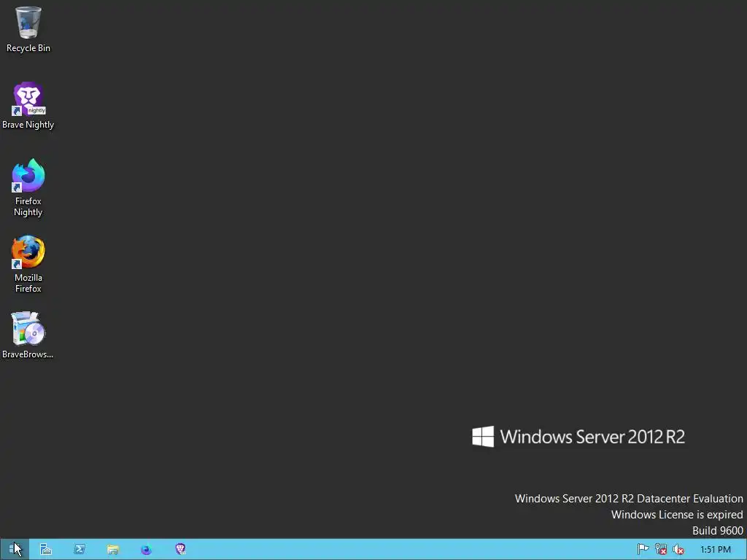
Task: Select the Mozilla Firefox desktop shortcut
Action: click(x=28, y=264)
